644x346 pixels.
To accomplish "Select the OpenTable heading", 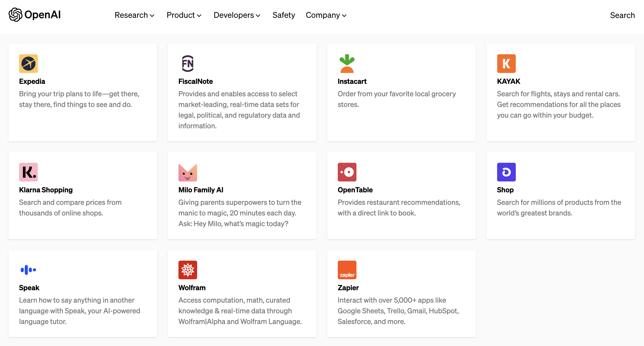I will click(x=355, y=190).
